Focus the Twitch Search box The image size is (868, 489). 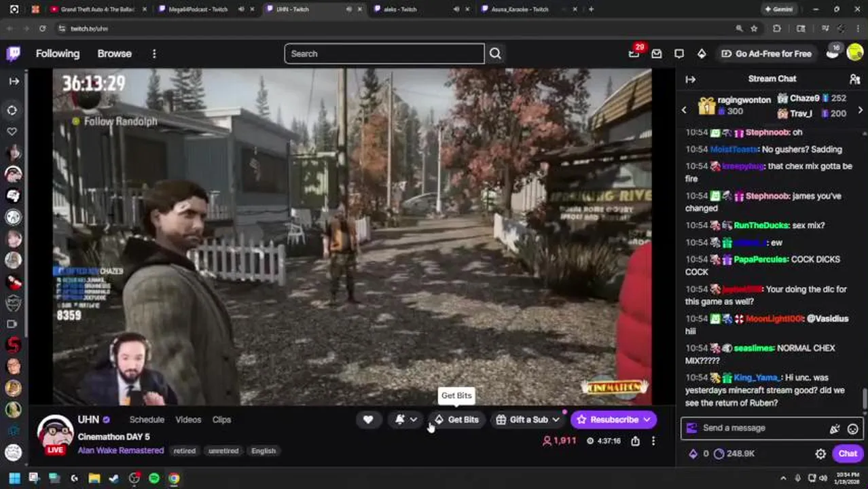coord(384,54)
